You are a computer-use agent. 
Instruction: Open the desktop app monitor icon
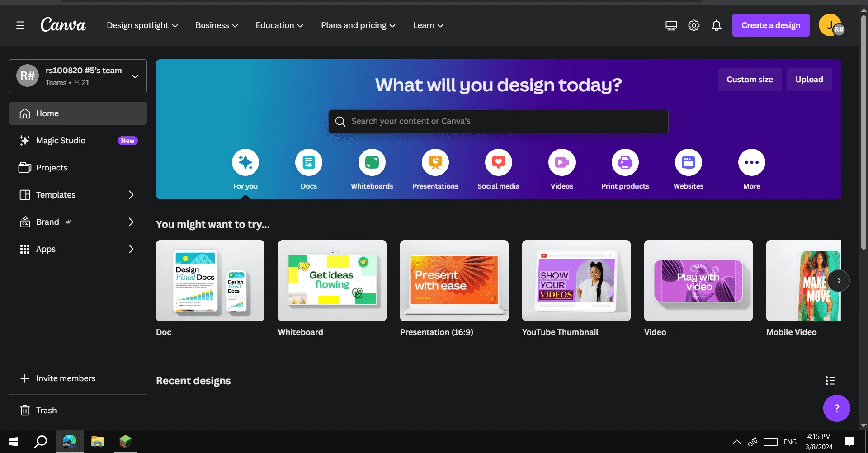coord(671,25)
